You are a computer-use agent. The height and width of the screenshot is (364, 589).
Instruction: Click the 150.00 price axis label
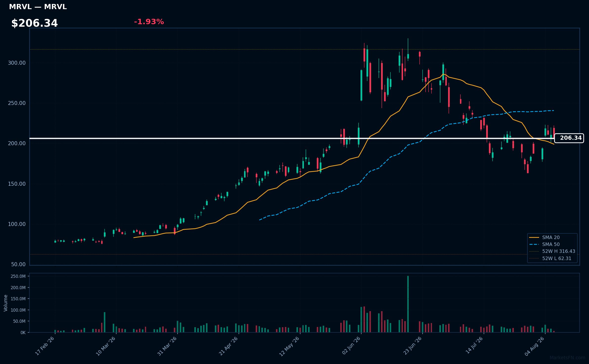pos(17,184)
